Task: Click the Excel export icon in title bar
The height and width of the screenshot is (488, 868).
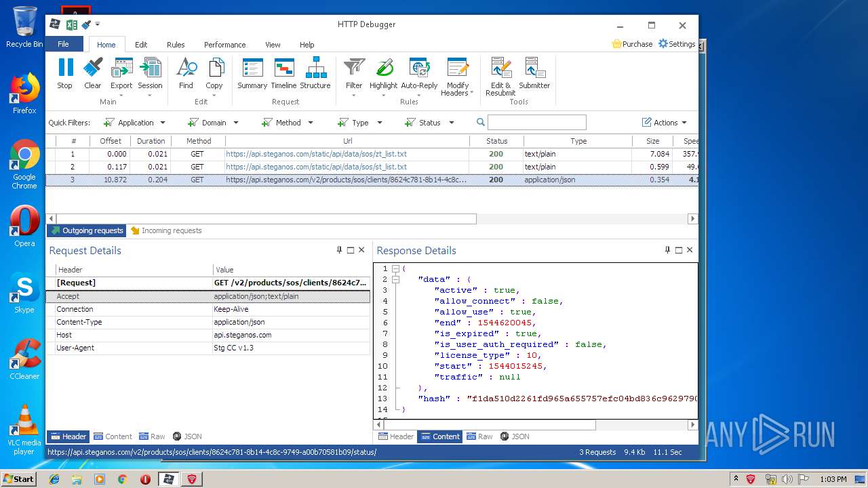Action: [71, 24]
